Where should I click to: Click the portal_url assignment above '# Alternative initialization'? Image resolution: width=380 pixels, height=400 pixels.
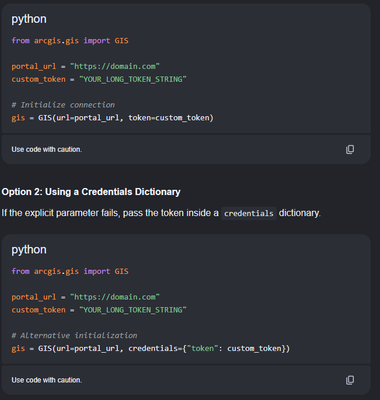86,297
